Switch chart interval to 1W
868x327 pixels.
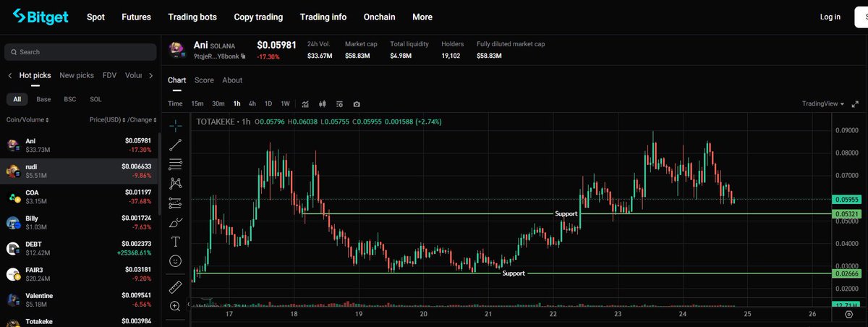click(x=285, y=103)
